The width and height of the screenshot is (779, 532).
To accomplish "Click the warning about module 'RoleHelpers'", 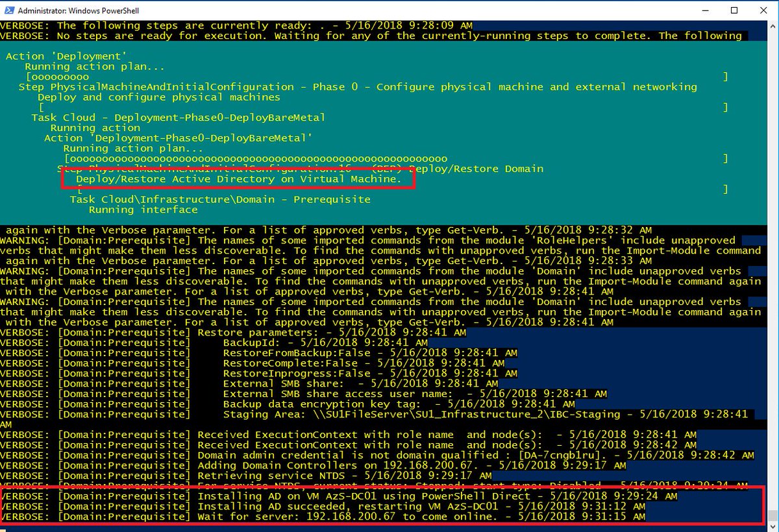I will (x=380, y=250).
